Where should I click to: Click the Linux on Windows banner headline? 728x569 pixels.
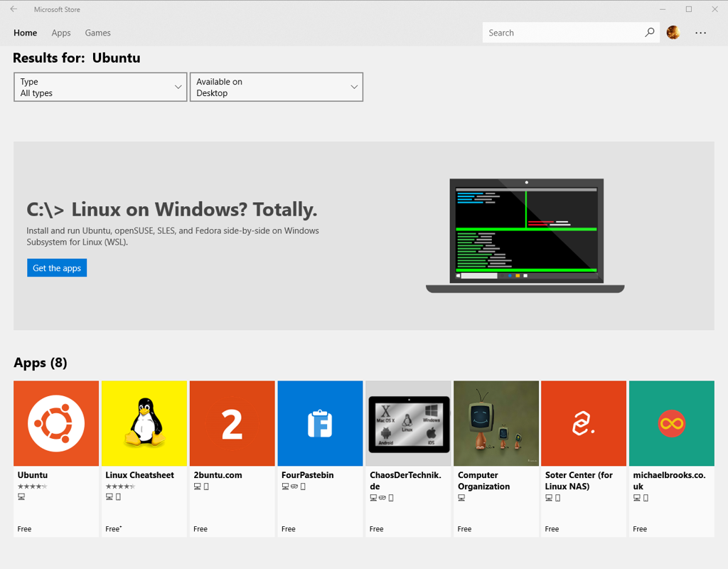(172, 210)
